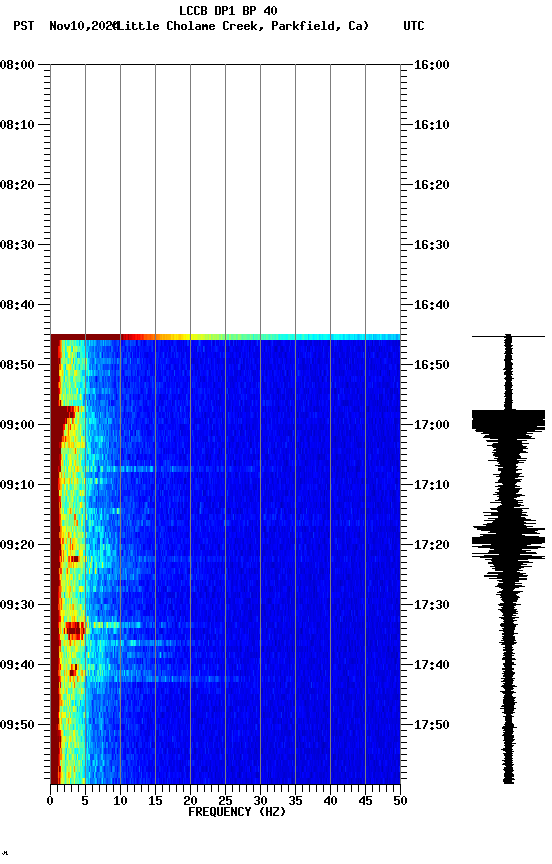The width and height of the screenshot is (552, 864).
Task: Click the 30 Hz frequency tick label
Action: 260,801
